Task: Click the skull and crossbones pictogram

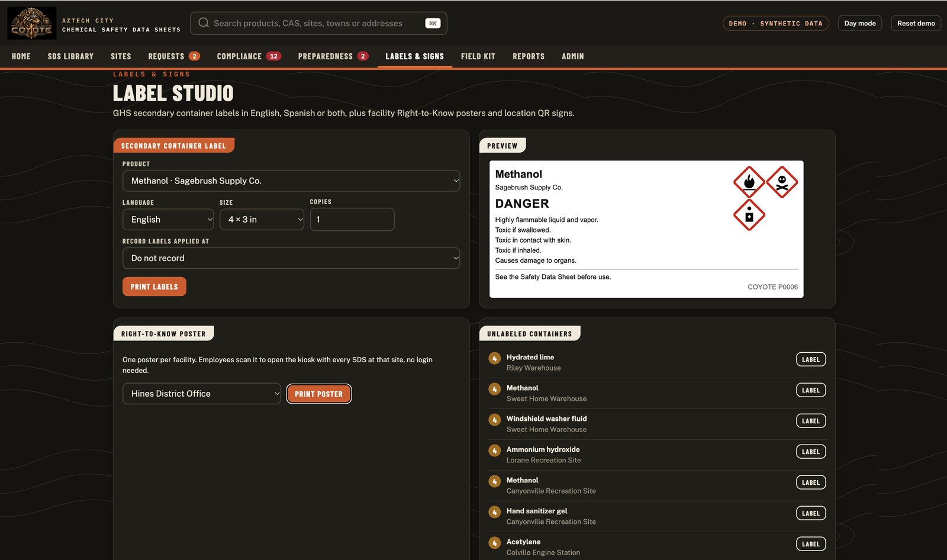Action: (782, 182)
